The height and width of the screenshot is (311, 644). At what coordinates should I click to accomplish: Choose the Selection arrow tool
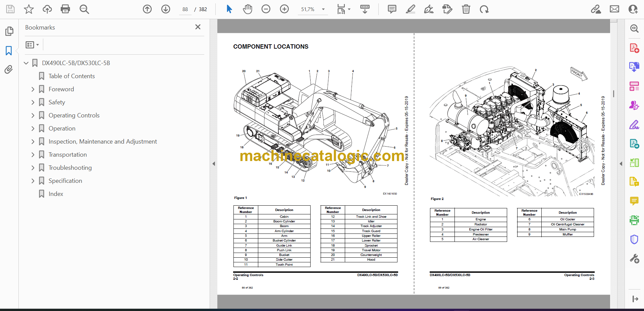click(229, 9)
